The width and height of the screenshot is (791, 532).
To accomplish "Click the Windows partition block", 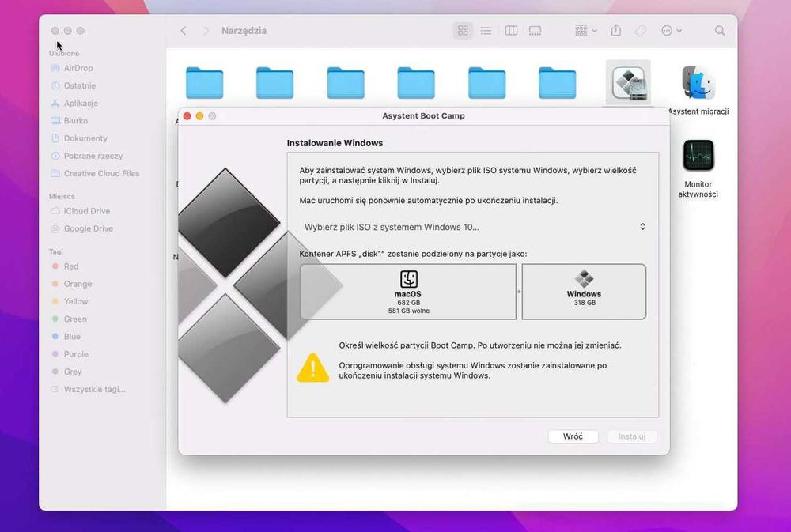I will point(584,292).
